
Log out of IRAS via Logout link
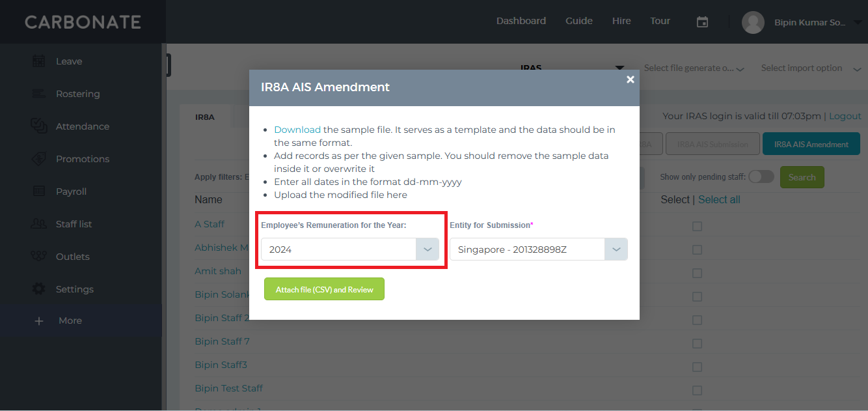[x=845, y=116]
